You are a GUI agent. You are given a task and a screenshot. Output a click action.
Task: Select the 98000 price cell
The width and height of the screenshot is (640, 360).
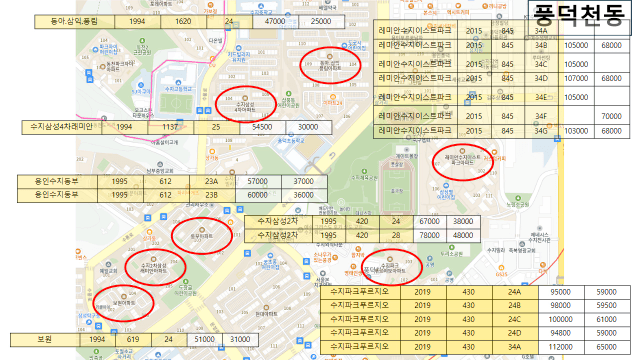561,306
